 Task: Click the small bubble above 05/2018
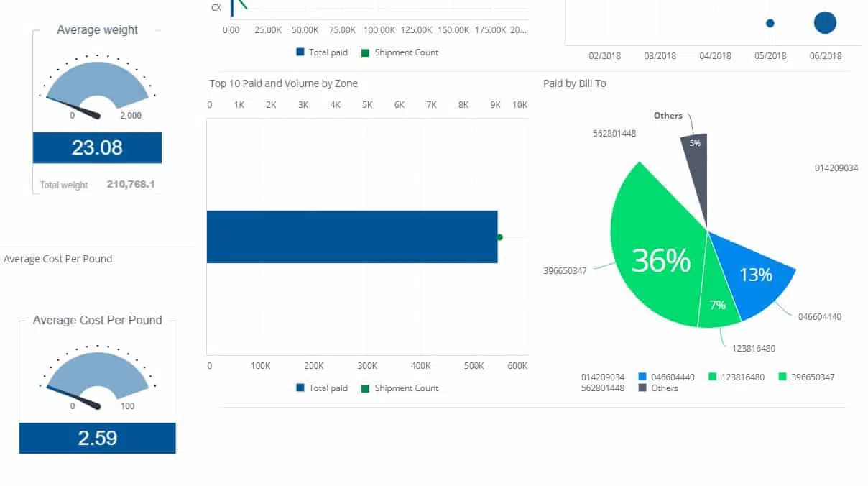[770, 23]
